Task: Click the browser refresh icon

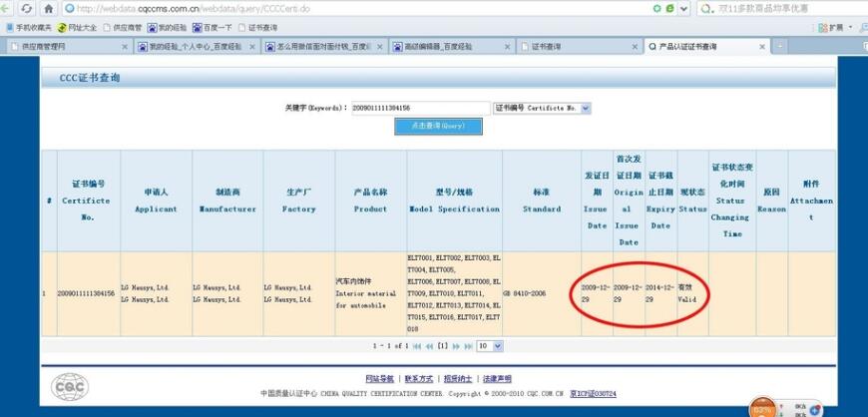Action: (26, 9)
